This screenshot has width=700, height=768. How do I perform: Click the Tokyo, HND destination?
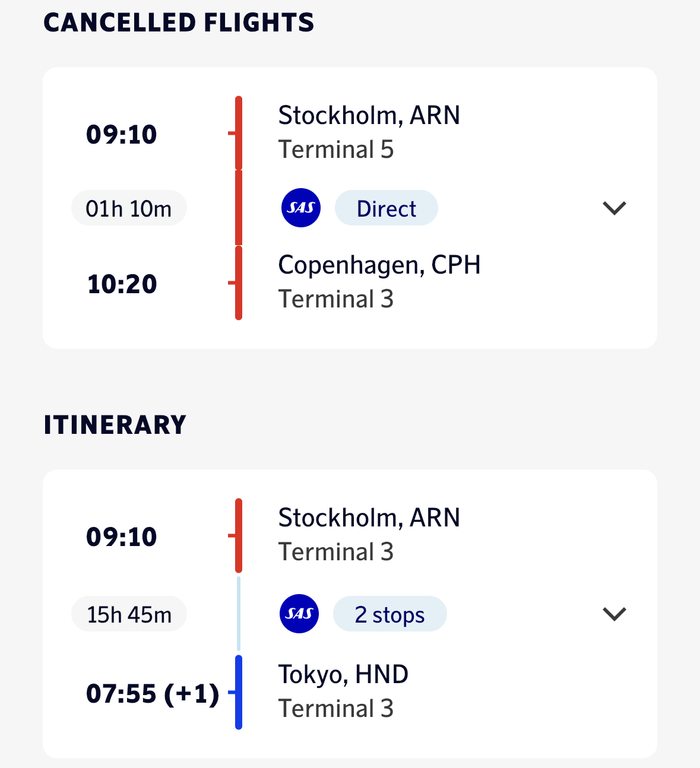(343, 674)
